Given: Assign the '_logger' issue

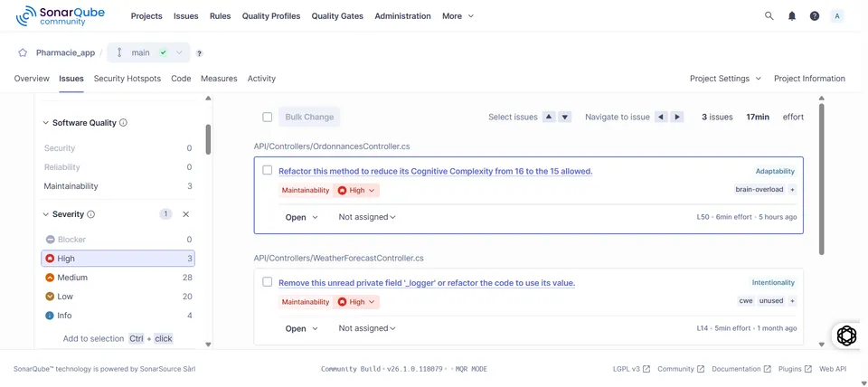Looking at the screenshot, I should point(367,328).
